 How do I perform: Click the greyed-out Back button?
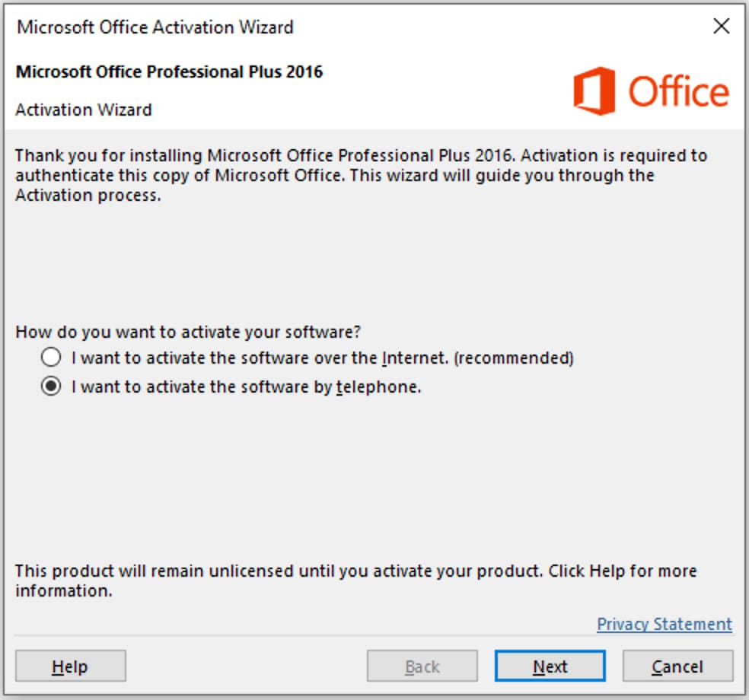(422, 667)
